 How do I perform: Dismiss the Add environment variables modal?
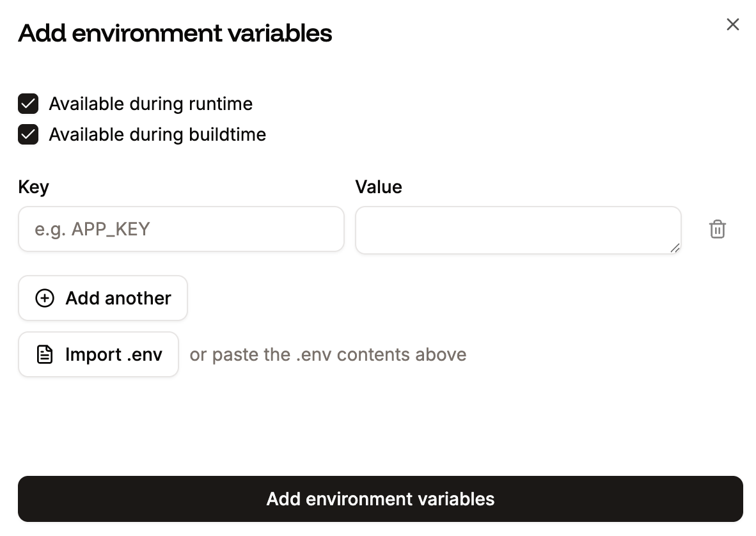(x=732, y=24)
